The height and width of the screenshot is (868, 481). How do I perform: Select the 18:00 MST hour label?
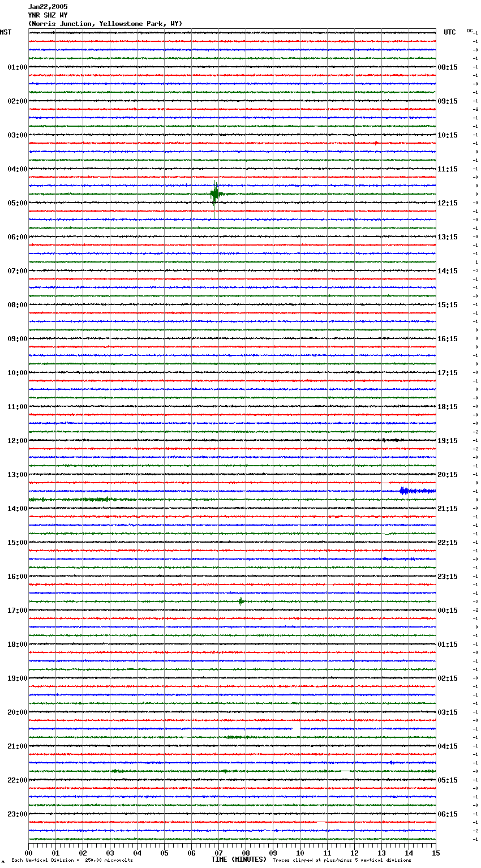(x=18, y=644)
